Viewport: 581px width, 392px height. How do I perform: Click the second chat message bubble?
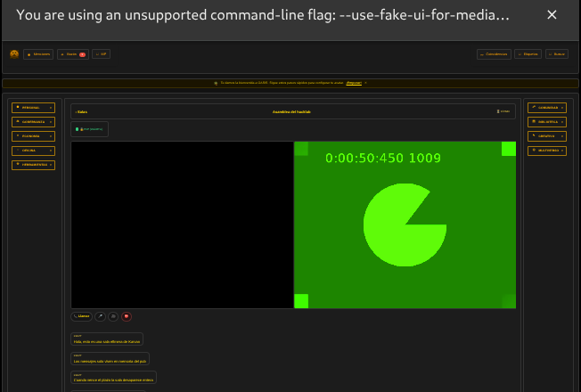pos(110,359)
